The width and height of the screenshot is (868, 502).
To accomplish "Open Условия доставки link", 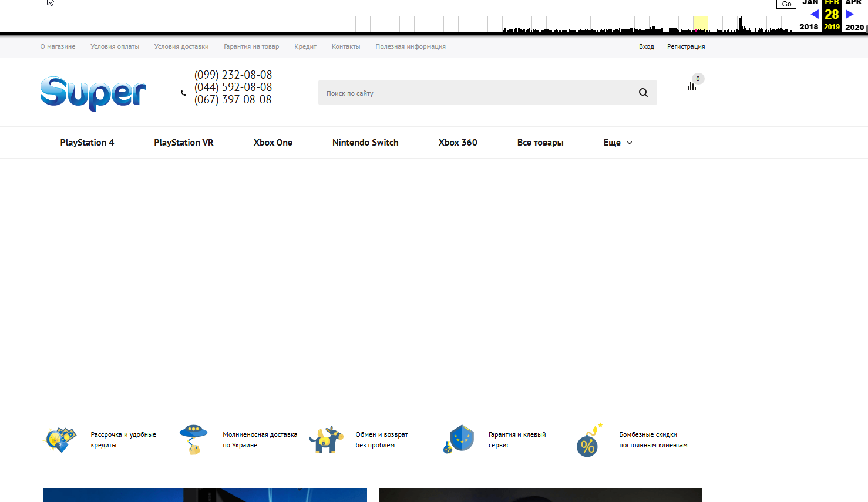I will 181,46.
